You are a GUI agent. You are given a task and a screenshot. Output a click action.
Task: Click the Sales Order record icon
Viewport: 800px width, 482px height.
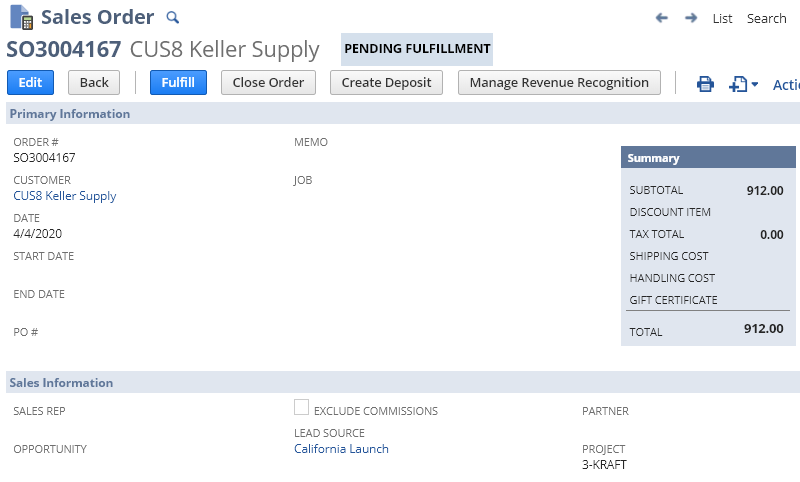20,17
